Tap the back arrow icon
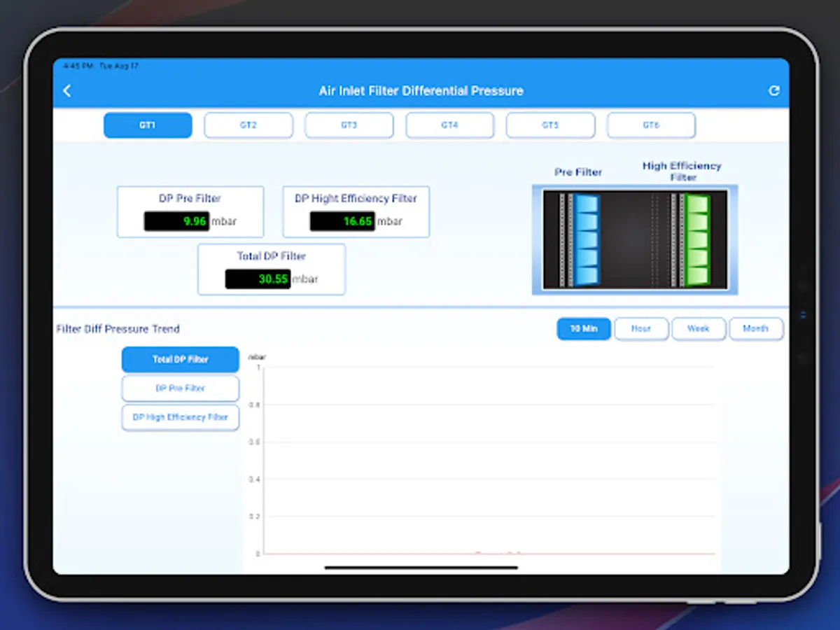The image size is (840, 630). (x=67, y=91)
